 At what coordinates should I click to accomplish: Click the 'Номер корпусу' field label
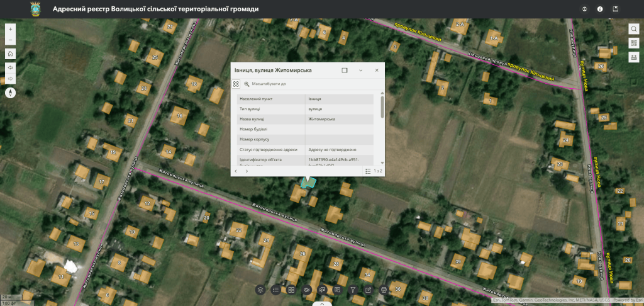point(254,139)
